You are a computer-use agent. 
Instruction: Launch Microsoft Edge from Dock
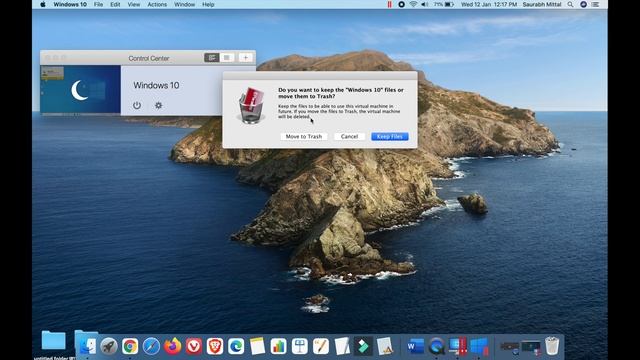point(236,346)
